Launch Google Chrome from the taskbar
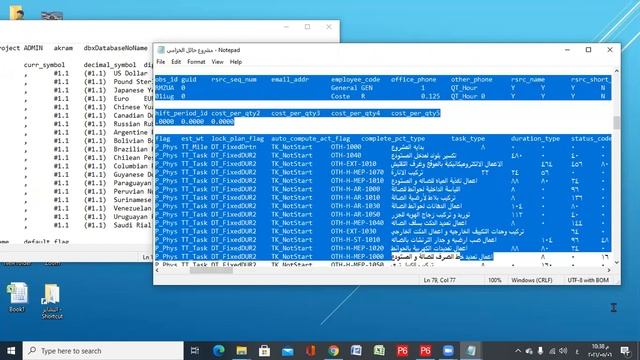 pos(333,351)
